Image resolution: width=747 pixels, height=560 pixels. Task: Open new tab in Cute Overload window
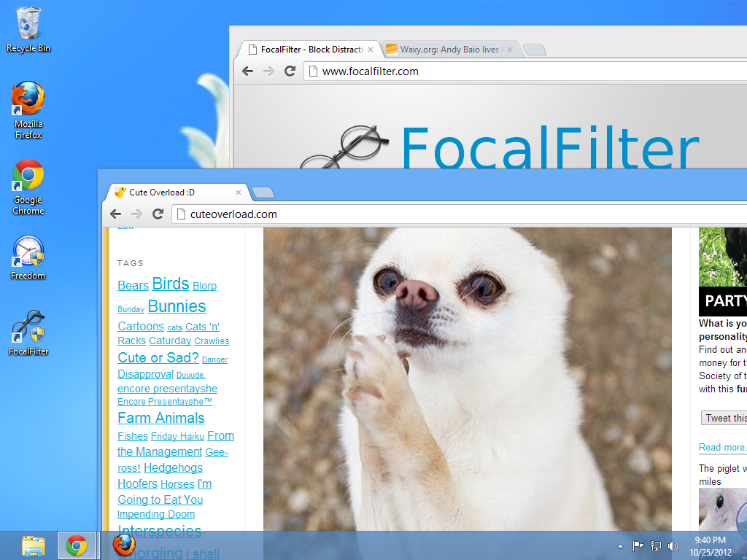[x=263, y=192]
